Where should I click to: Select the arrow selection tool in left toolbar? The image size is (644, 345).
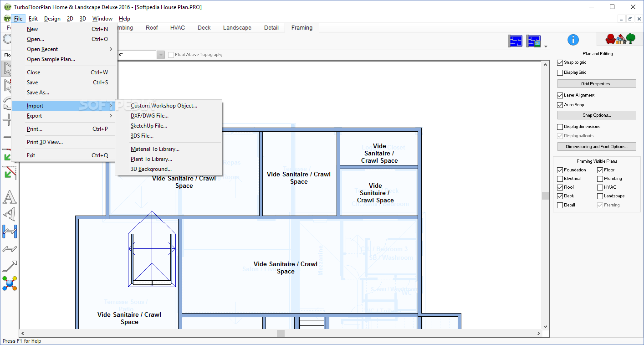click(6, 69)
